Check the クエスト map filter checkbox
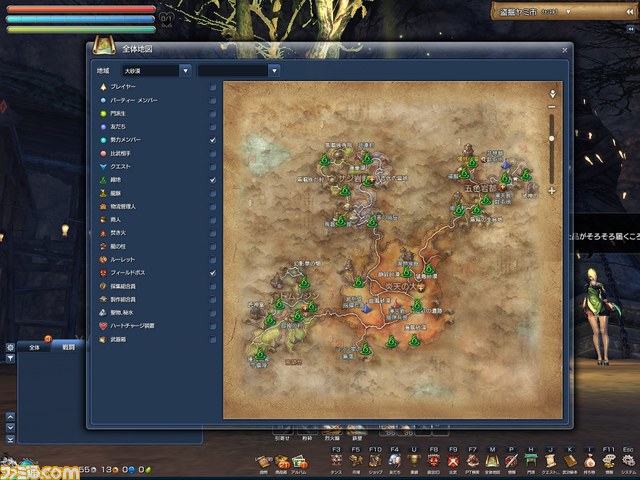 coord(213,167)
